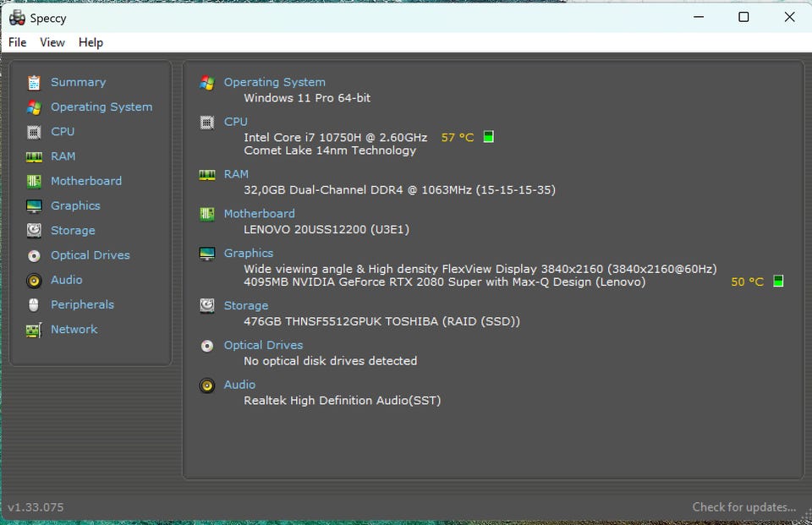Click the Operating System Windows flag sidebar icon
Viewport: 812px width, 525px height.
pyautogui.click(x=34, y=107)
